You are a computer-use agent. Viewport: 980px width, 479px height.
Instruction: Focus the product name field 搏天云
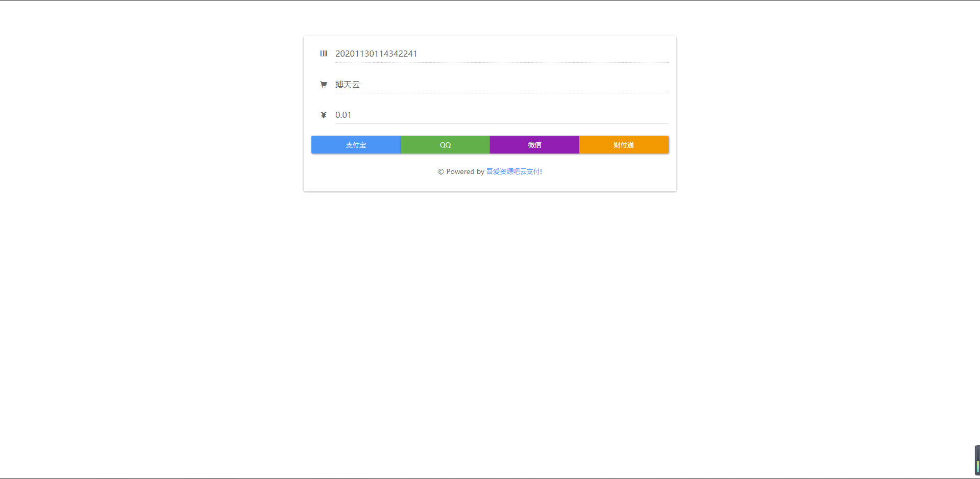pyautogui.click(x=502, y=84)
